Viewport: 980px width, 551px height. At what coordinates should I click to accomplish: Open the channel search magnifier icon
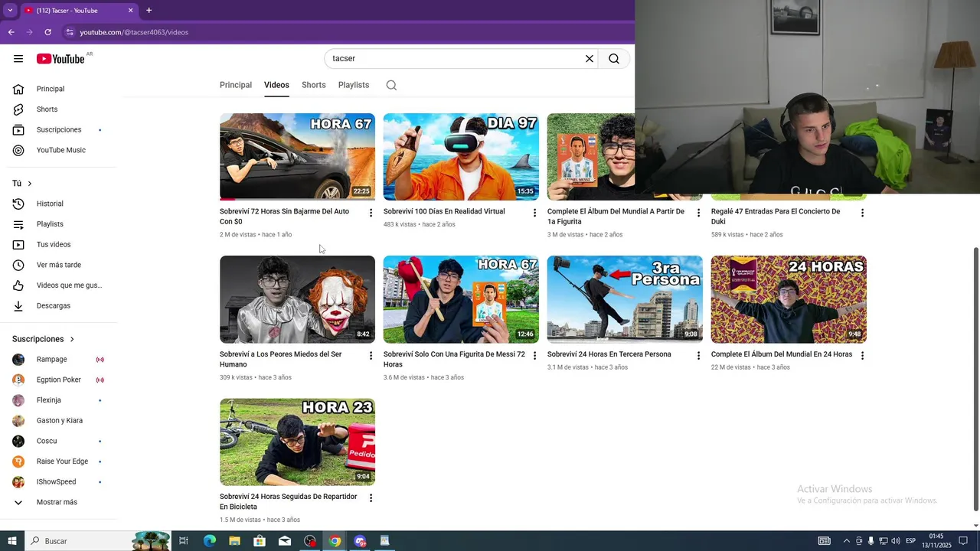(391, 85)
